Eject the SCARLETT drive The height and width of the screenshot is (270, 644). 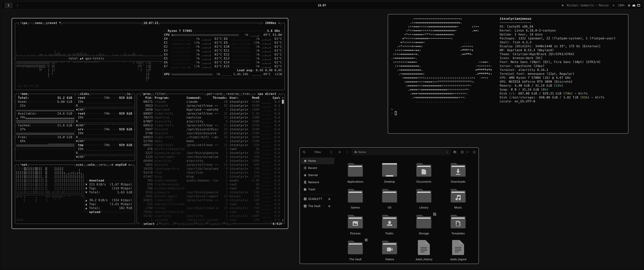pyautogui.click(x=329, y=199)
